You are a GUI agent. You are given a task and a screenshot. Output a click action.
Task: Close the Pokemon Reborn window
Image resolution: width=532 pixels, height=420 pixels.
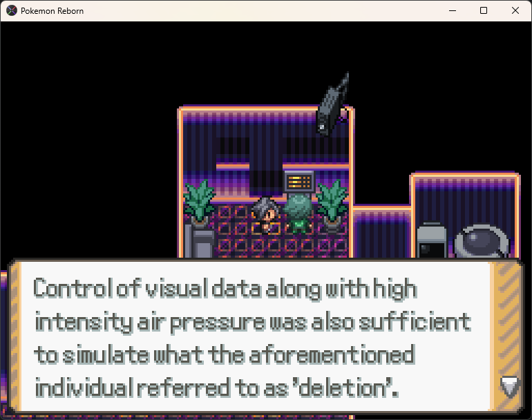pyautogui.click(x=515, y=10)
